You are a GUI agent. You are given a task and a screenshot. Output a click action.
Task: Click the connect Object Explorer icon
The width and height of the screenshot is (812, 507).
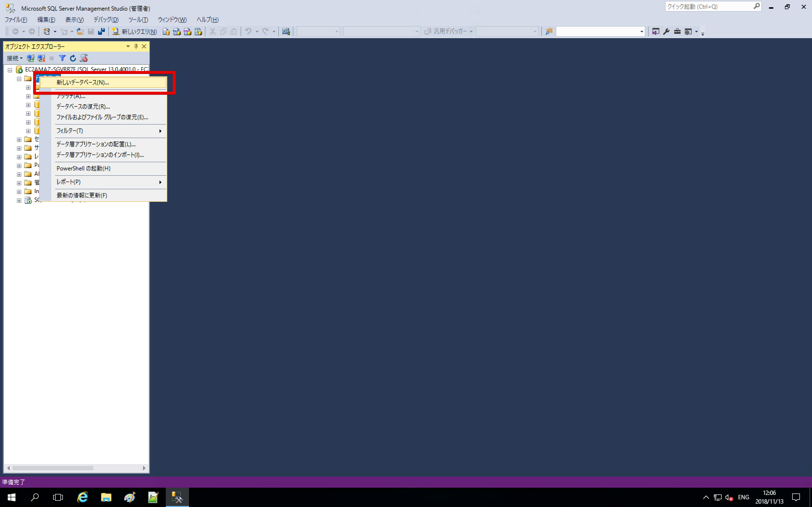pos(30,58)
